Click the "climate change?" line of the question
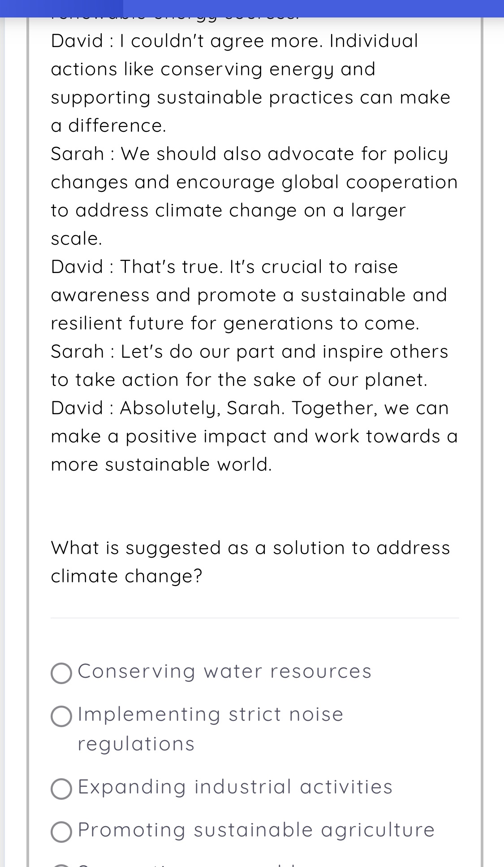504x867 pixels. (126, 576)
